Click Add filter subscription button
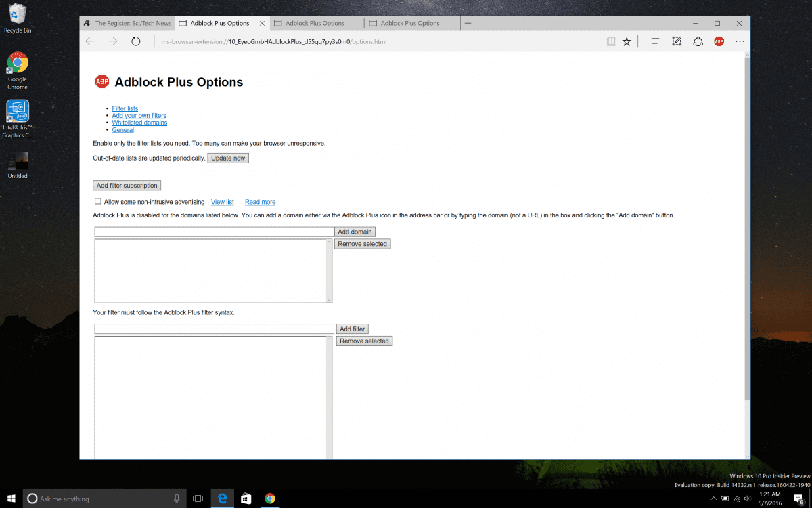 click(x=127, y=186)
